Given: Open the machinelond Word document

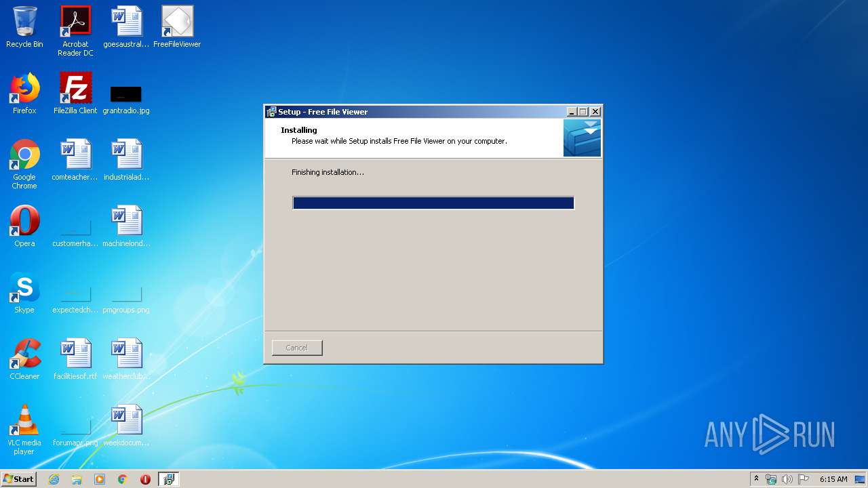Looking at the screenshot, I should tap(126, 226).
